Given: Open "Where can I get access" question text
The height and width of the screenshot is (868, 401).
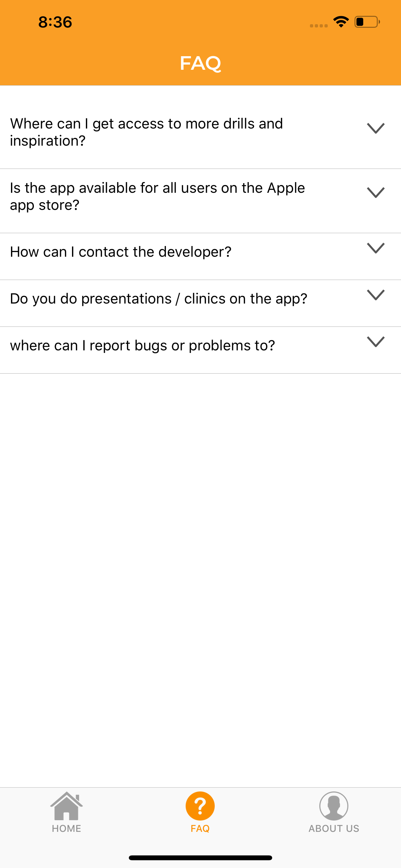Looking at the screenshot, I should tap(146, 132).
